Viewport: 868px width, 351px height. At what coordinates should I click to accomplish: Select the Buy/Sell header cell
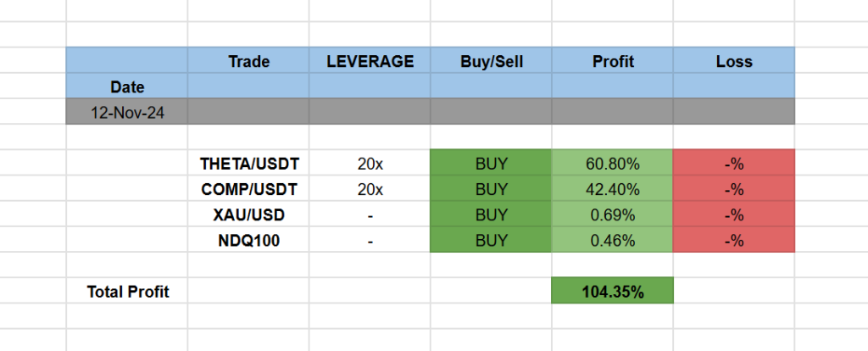491,61
